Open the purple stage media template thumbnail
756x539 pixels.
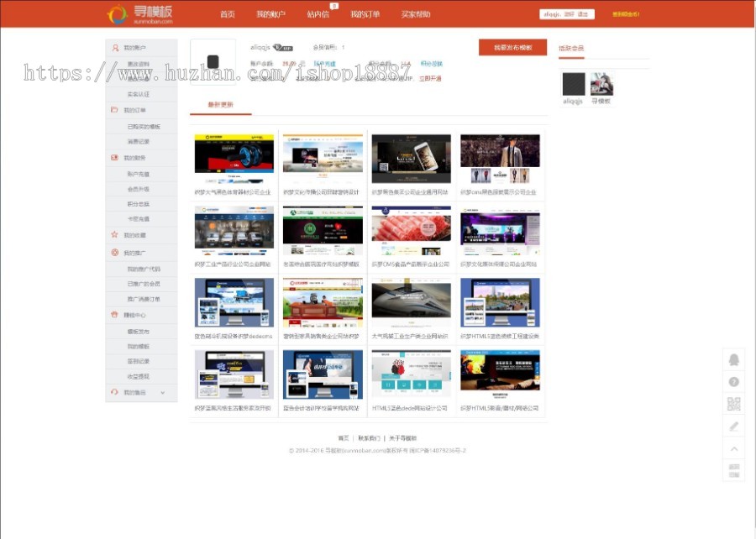coord(500,231)
